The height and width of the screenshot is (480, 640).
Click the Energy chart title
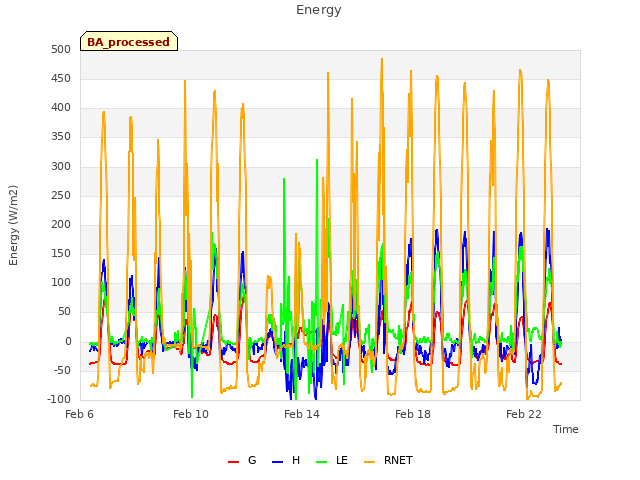pyautogui.click(x=319, y=10)
